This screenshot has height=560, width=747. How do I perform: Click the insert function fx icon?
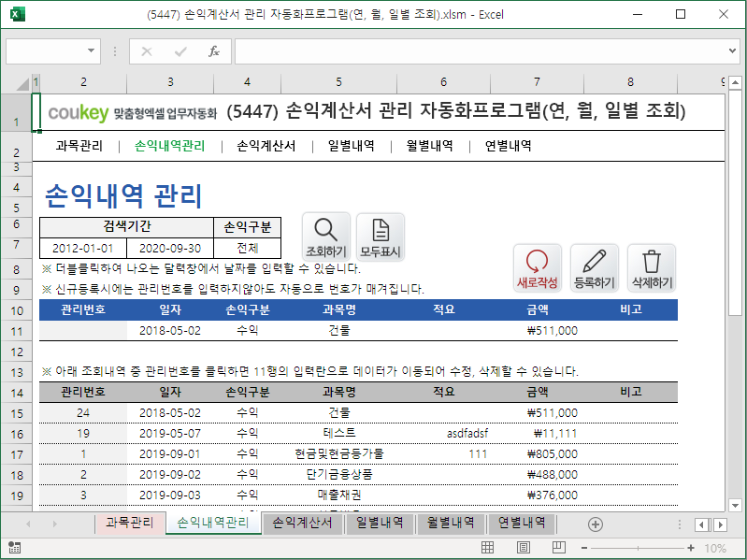[x=214, y=51]
